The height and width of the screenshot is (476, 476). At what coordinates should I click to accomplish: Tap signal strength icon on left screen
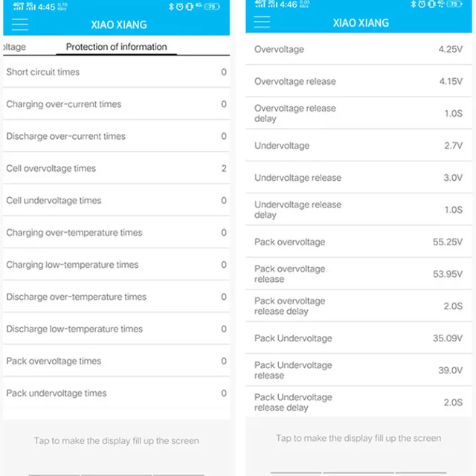click(19, 6)
